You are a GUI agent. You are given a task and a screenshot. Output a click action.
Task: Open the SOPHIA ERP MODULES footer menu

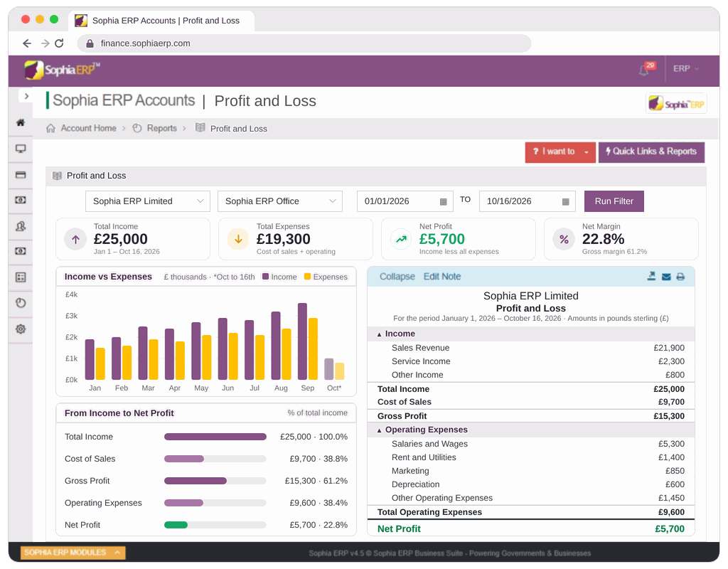73,553
